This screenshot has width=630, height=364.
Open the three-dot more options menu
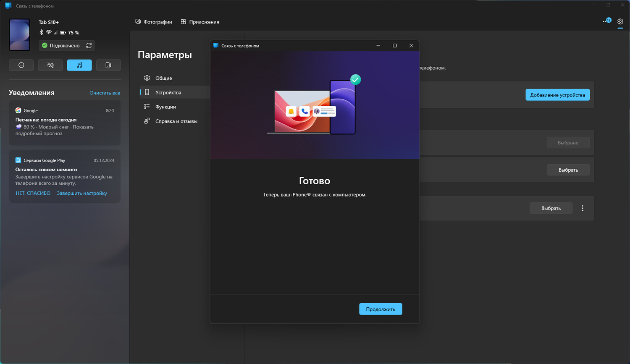pos(583,208)
